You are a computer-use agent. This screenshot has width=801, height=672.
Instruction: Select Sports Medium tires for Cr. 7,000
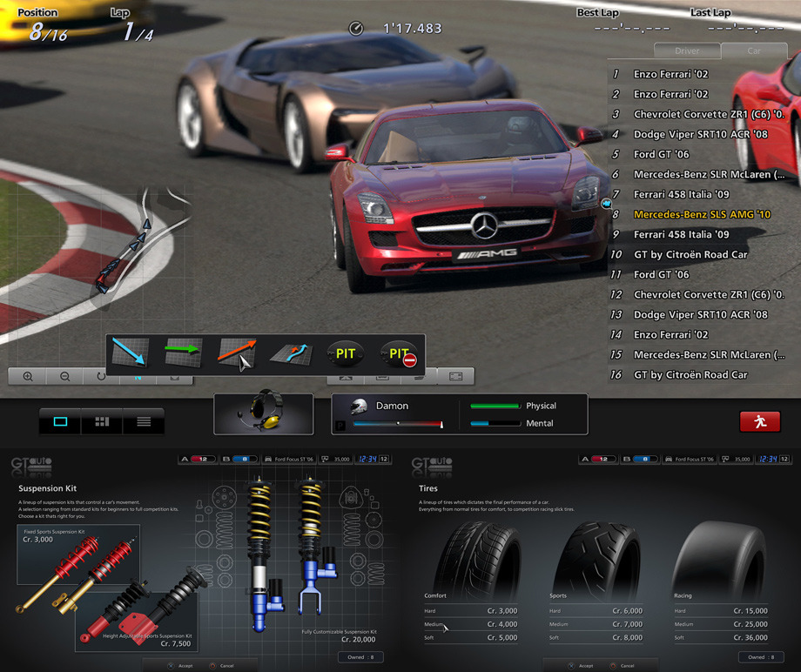[596, 624]
